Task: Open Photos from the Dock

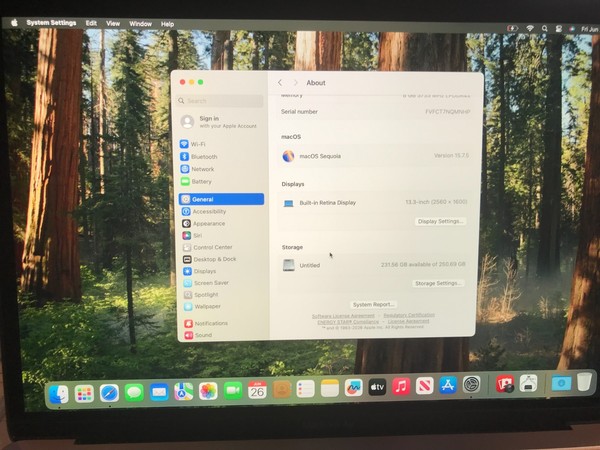Action: [x=208, y=391]
